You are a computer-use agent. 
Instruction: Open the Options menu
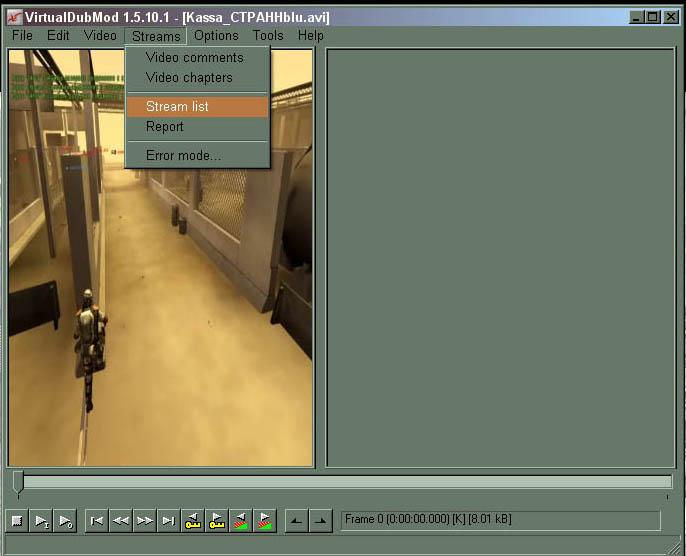[x=216, y=35]
